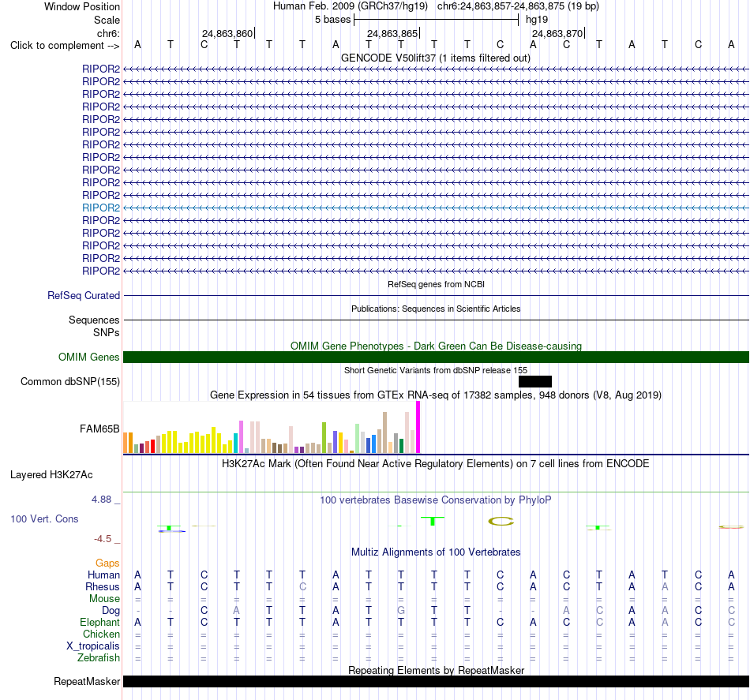Select the Elephant alignment row label
This screenshot has height=700, width=750.
pyautogui.click(x=99, y=622)
